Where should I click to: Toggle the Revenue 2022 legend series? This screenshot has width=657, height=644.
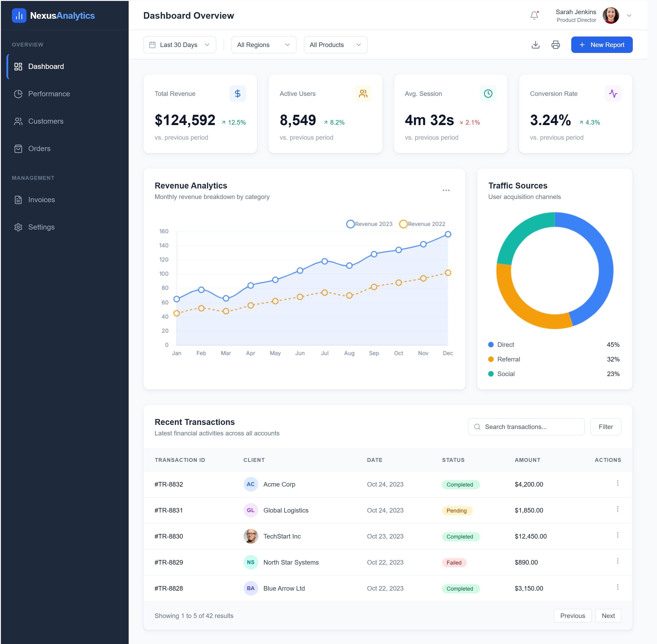pyautogui.click(x=422, y=224)
